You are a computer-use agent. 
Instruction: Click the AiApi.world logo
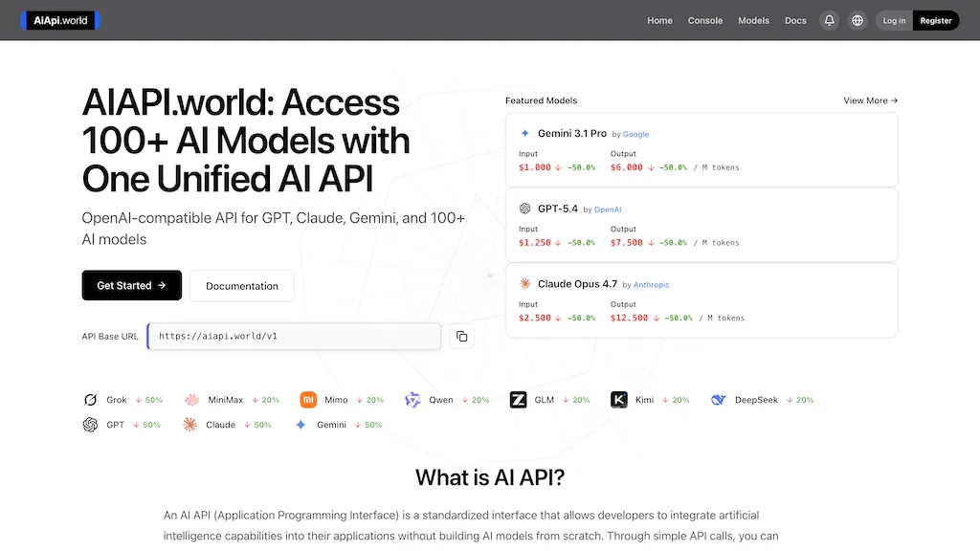[x=60, y=21]
